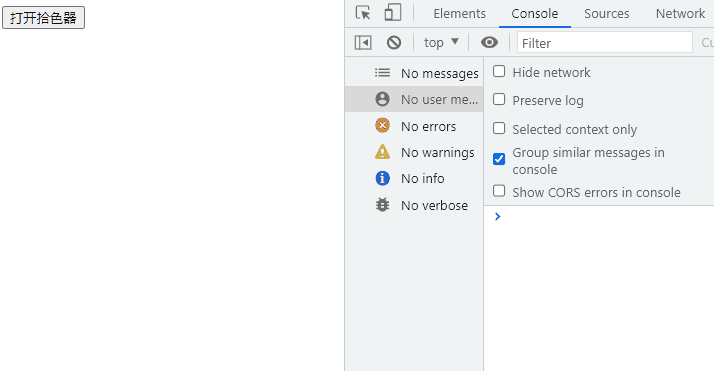Select the No warnings triangle icon
This screenshot has width=714, height=371.
click(382, 152)
